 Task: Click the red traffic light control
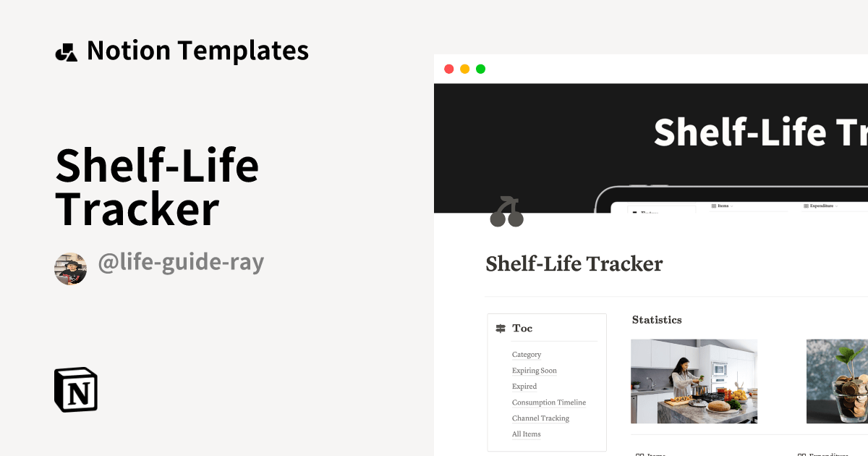click(449, 69)
